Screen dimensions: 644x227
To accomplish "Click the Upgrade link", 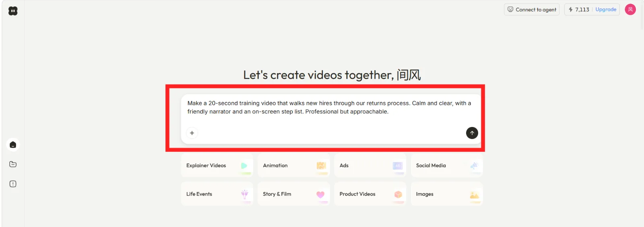I will (606, 10).
